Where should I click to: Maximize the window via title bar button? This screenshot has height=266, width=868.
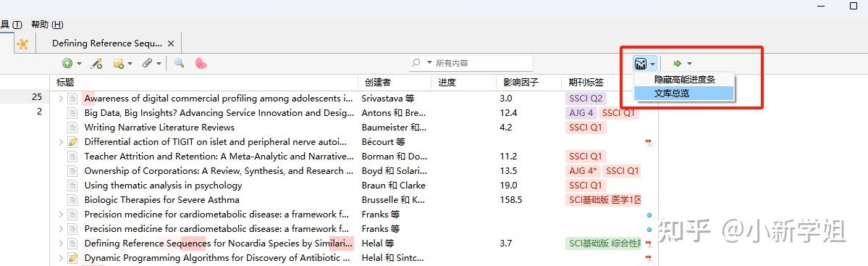coord(853,5)
